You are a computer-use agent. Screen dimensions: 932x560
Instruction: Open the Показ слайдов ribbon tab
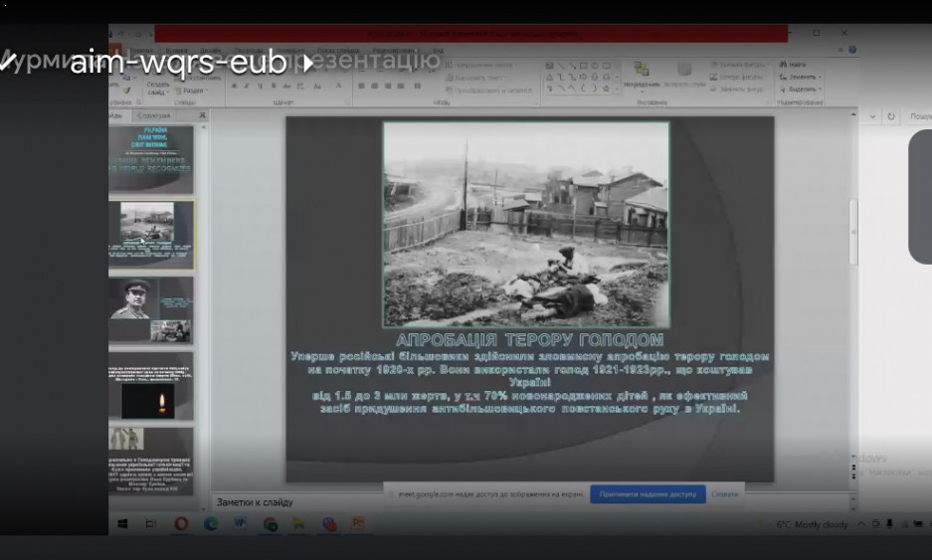tap(339, 51)
